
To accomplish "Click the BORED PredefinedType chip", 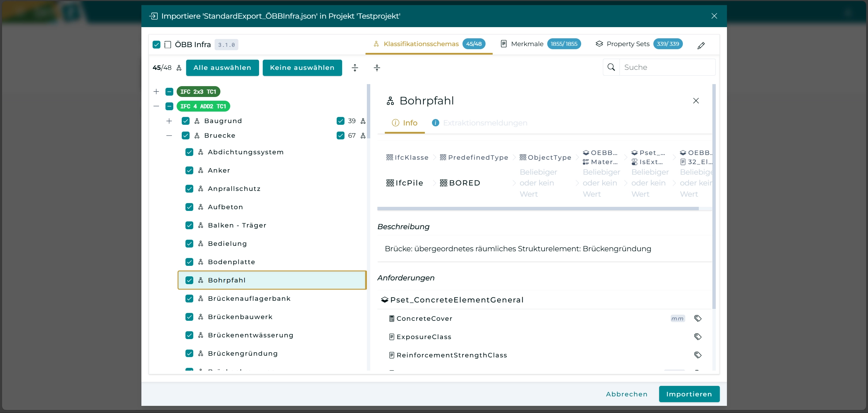I will coord(459,183).
